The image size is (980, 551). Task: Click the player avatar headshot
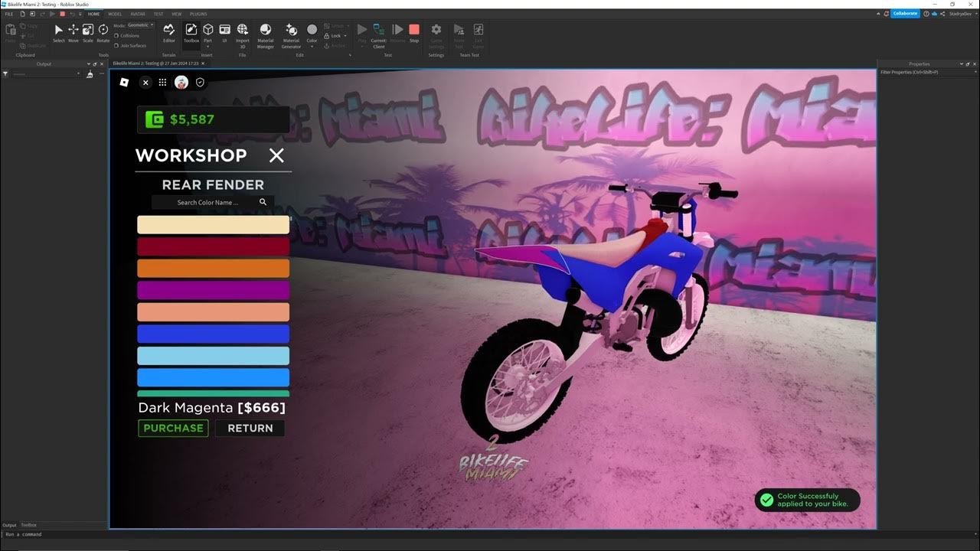(181, 82)
